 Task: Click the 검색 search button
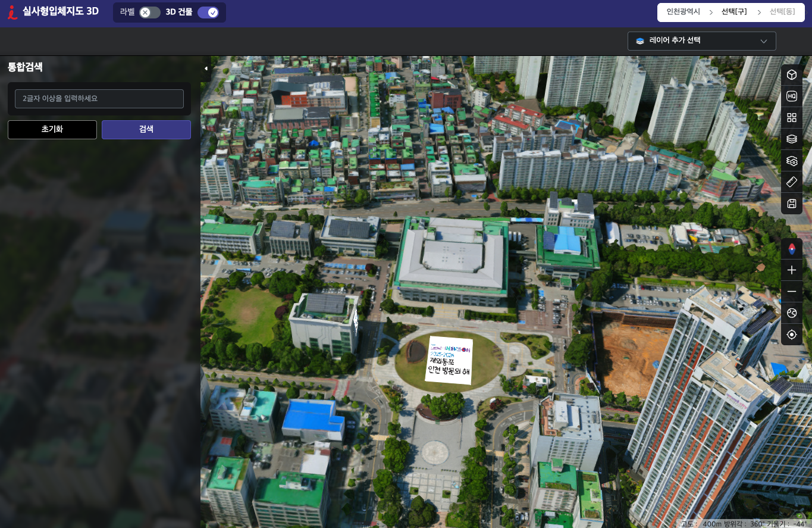[146, 130]
